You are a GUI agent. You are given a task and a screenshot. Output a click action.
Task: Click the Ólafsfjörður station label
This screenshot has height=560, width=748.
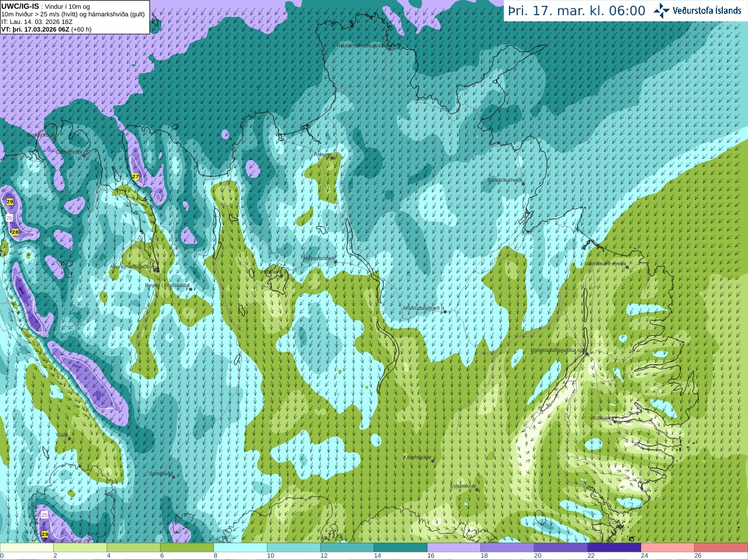(x=69, y=152)
